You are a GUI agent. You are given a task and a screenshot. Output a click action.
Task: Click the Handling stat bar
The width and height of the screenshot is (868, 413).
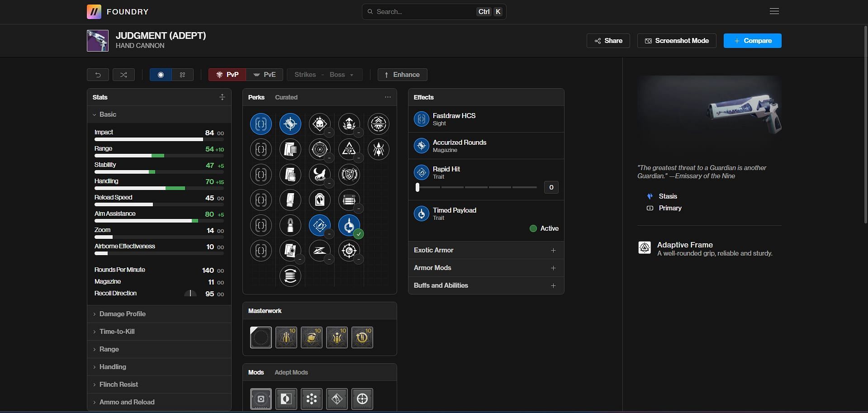[159, 188]
